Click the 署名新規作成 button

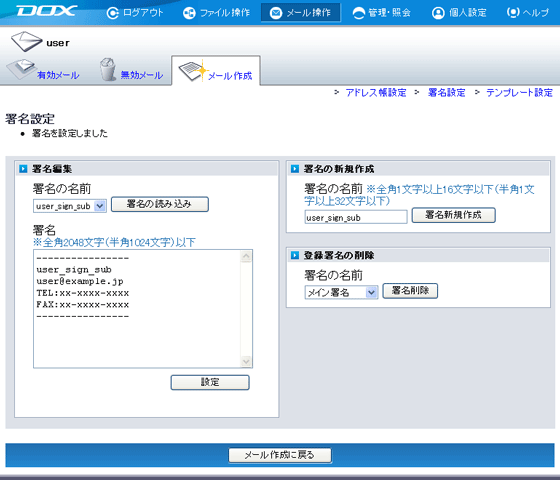click(454, 215)
